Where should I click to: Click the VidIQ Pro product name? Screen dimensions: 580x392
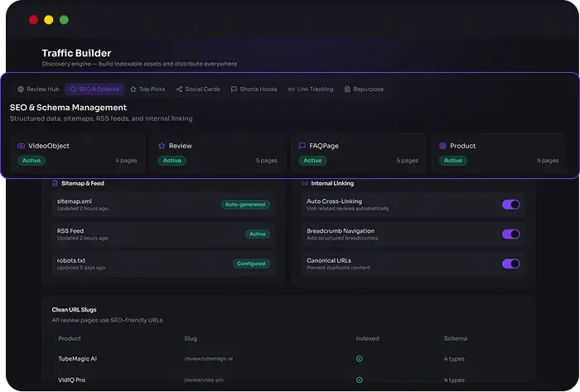coord(72,380)
